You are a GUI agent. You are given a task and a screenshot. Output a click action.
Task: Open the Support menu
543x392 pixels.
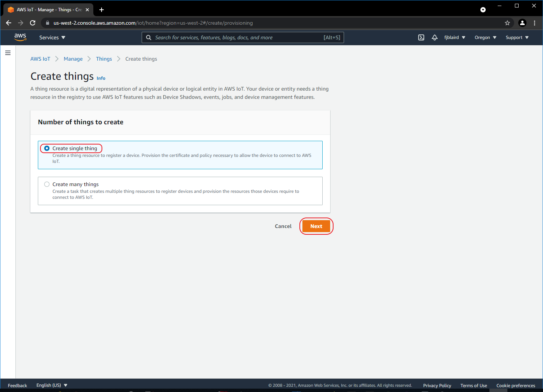point(517,37)
